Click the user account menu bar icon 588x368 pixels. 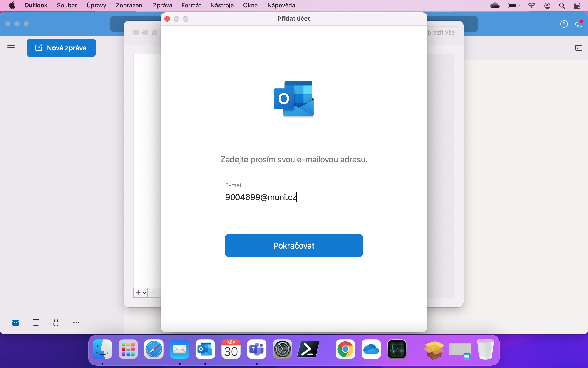pos(547,5)
